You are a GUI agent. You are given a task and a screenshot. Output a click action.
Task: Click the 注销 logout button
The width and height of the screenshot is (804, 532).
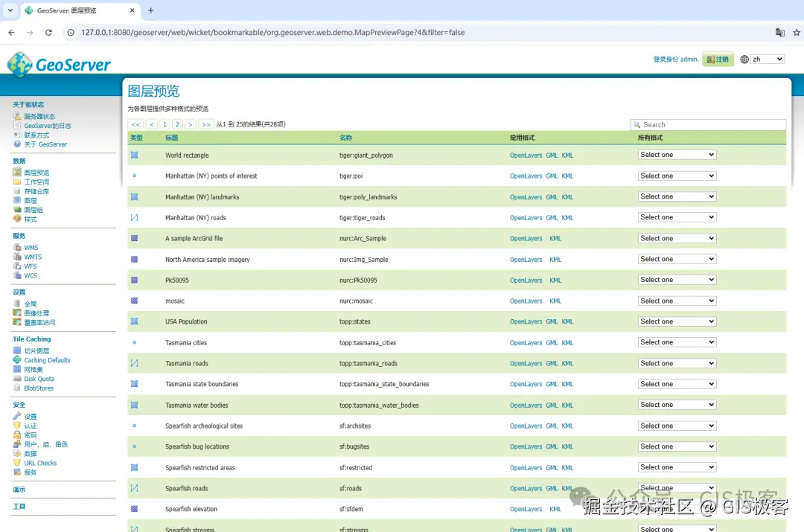(718, 60)
